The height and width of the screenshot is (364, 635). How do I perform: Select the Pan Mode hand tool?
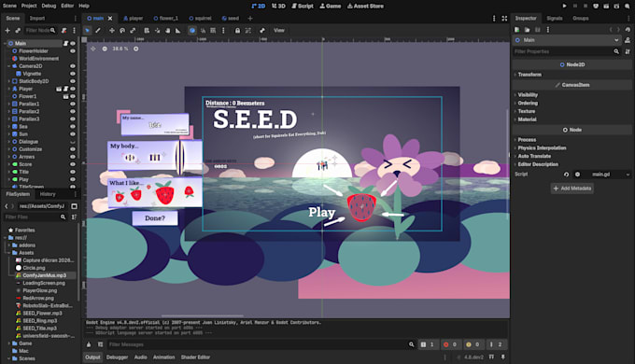[x=167, y=31]
